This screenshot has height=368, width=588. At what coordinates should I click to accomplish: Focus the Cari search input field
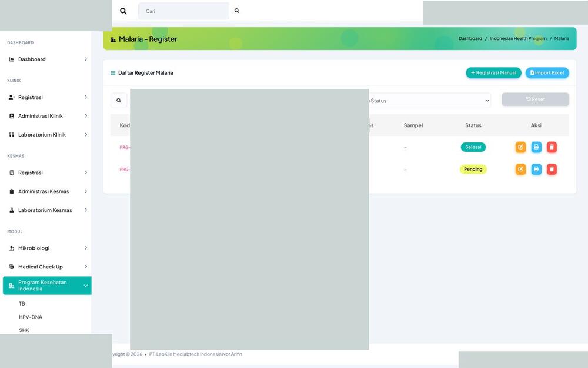click(x=183, y=11)
